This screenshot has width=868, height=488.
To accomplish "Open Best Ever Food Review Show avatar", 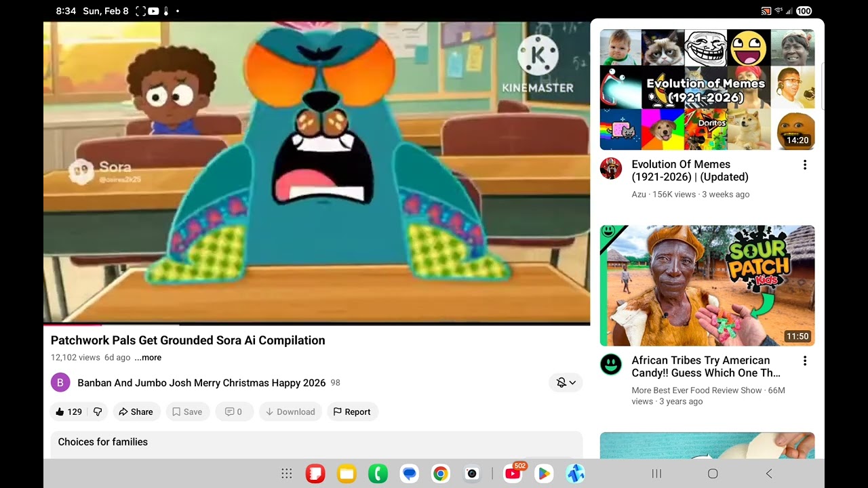I will (x=611, y=365).
